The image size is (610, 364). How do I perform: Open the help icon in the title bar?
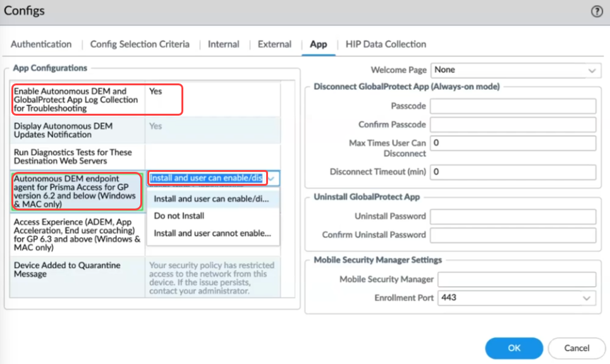(598, 11)
